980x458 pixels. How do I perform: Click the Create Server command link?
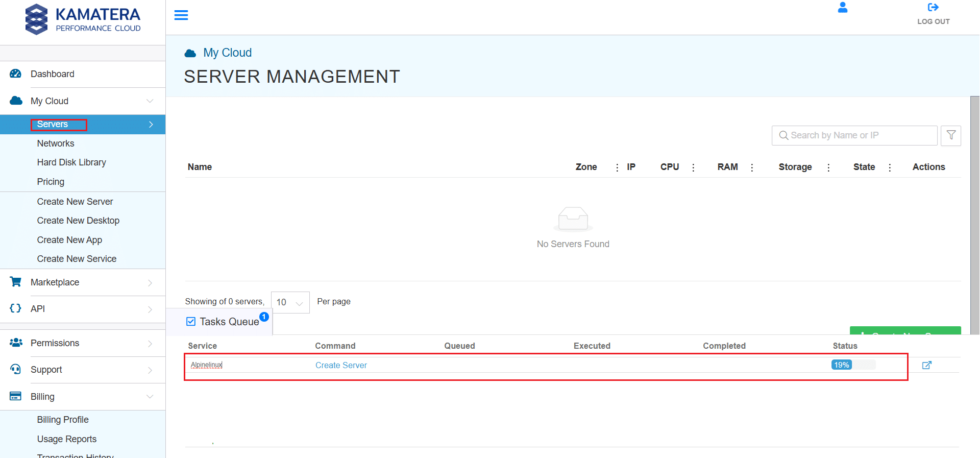pos(341,365)
